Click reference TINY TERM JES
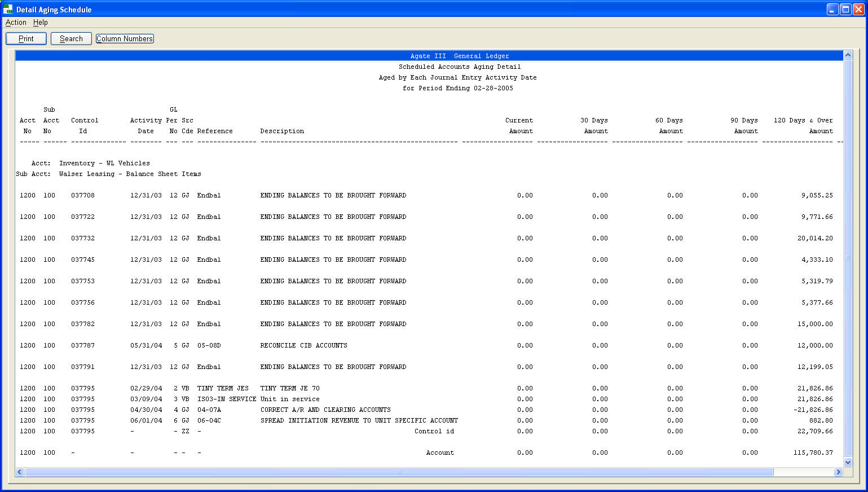The width and height of the screenshot is (868, 492). point(223,388)
